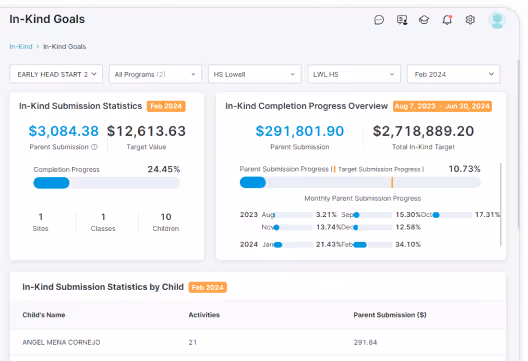Go to the In-Kind breadcrumb link

[21, 46]
